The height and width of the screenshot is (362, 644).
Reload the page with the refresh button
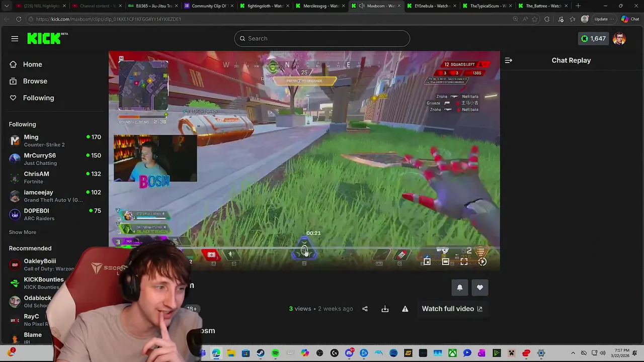[x=19, y=19]
